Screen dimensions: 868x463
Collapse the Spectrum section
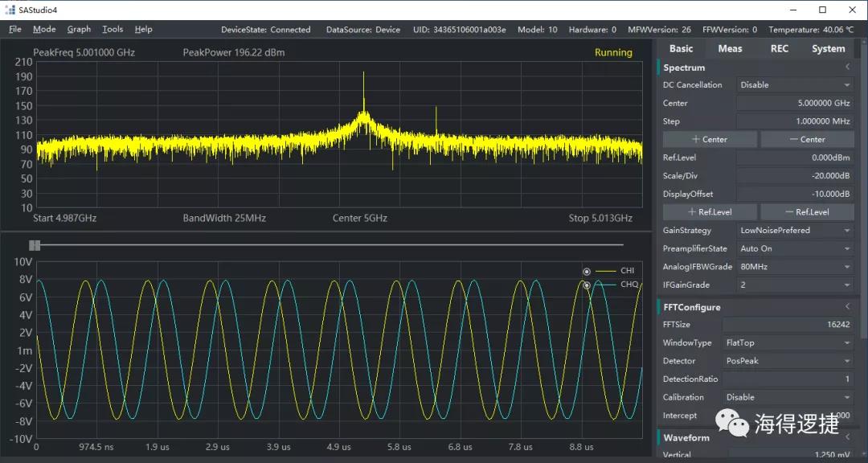tap(847, 67)
